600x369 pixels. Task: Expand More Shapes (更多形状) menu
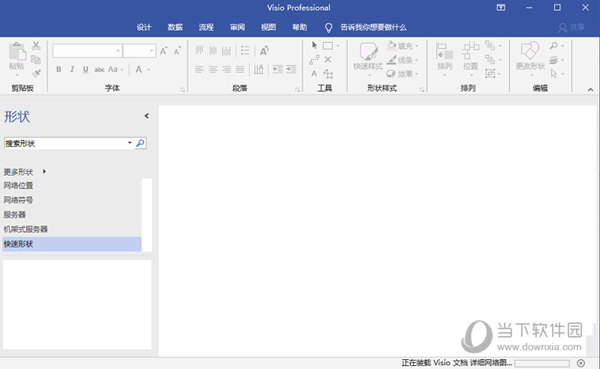(25, 172)
